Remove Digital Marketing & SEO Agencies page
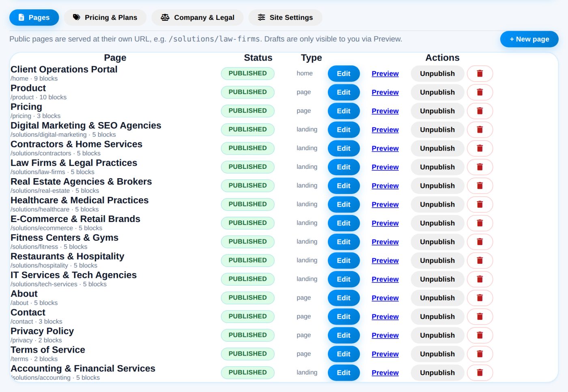The width and height of the screenshot is (568, 392). pyautogui.click(x=480, y=129)
